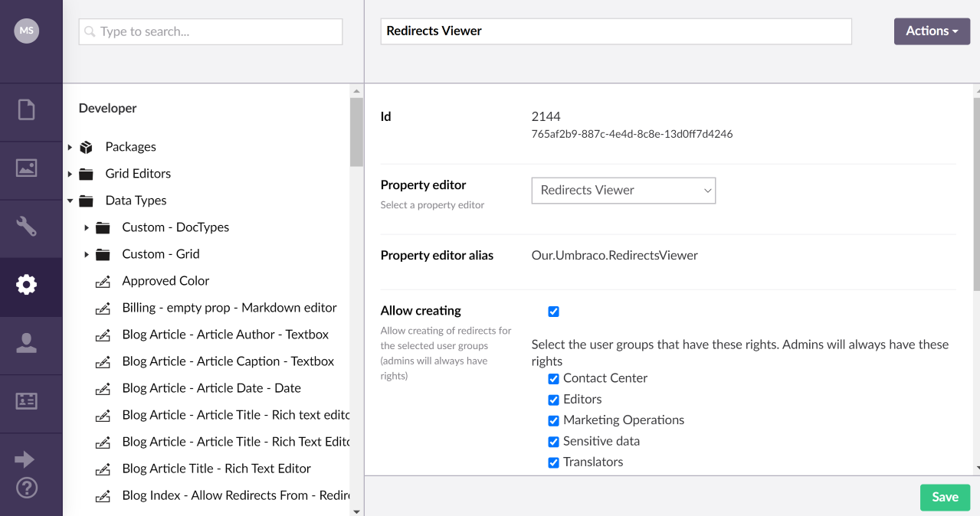Click the Developer section heading
Screen dimensions: 980x516
pos(107,109)
